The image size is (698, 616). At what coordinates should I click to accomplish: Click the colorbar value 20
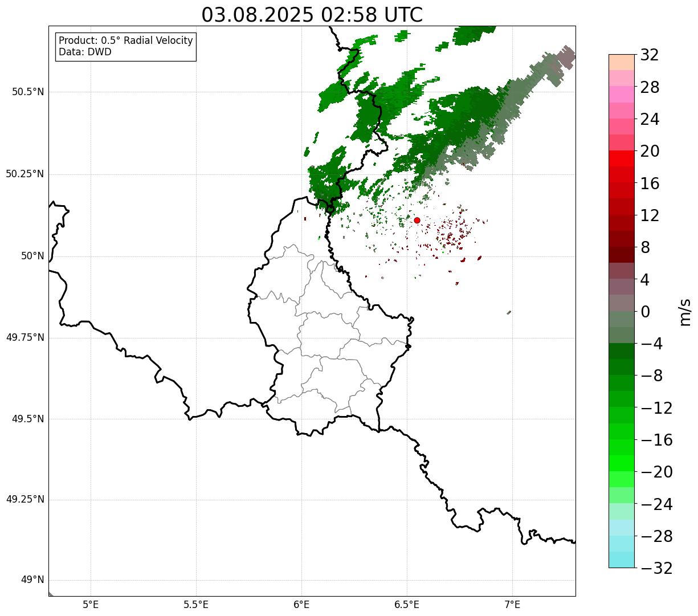pyautogui.click(x=650, y=151)
